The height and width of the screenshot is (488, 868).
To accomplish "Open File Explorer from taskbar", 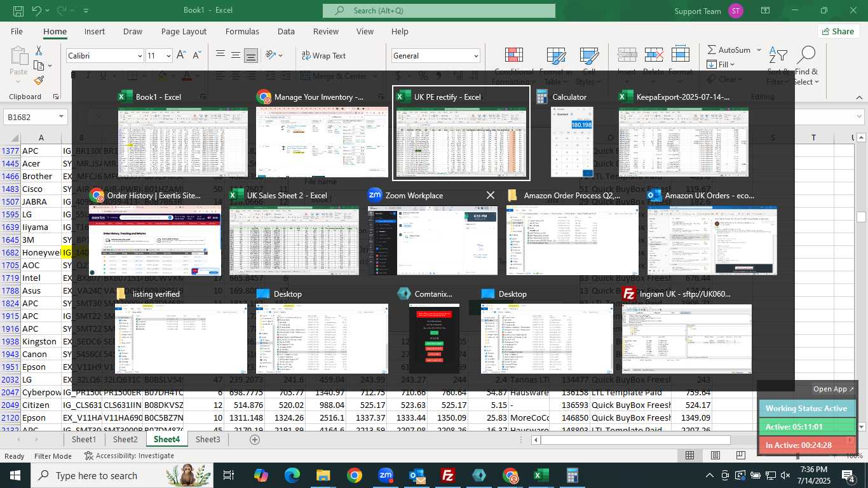I will (323, 475).
